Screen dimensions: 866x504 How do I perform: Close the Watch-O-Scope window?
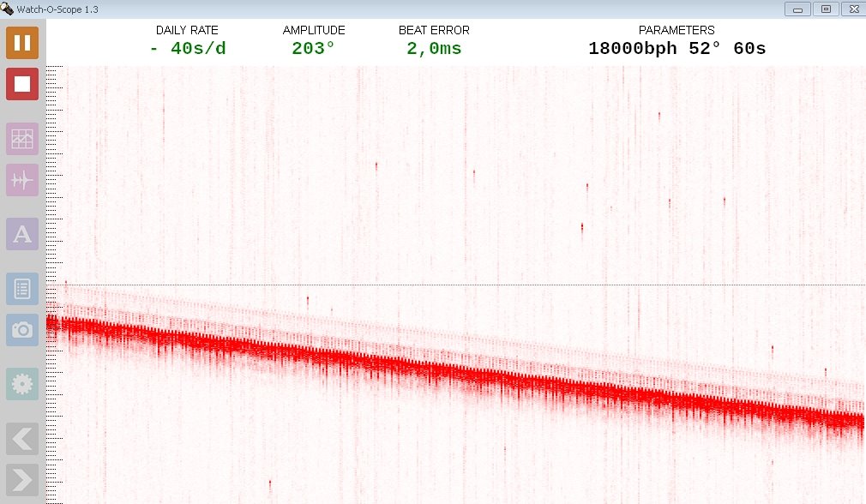tap(854, 9)
